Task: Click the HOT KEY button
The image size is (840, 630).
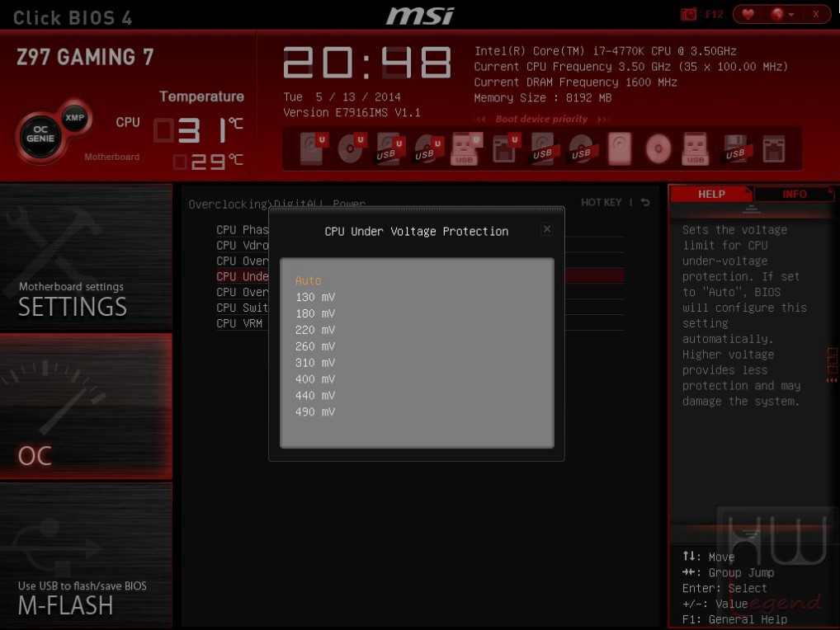Action: (x=601, y=202)
